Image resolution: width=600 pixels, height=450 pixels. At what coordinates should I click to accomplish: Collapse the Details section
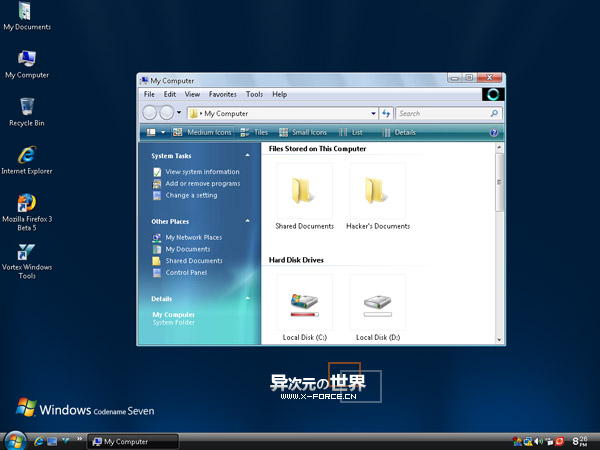click(x=248, y=298)
